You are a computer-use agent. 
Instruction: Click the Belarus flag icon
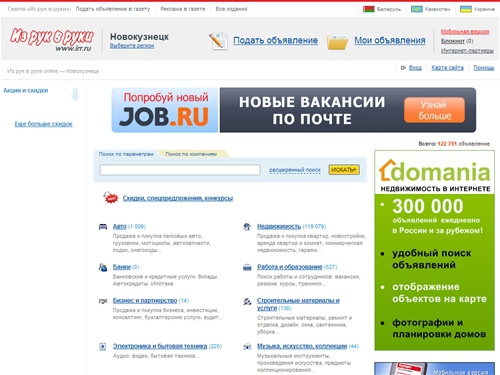coord(369,9)
